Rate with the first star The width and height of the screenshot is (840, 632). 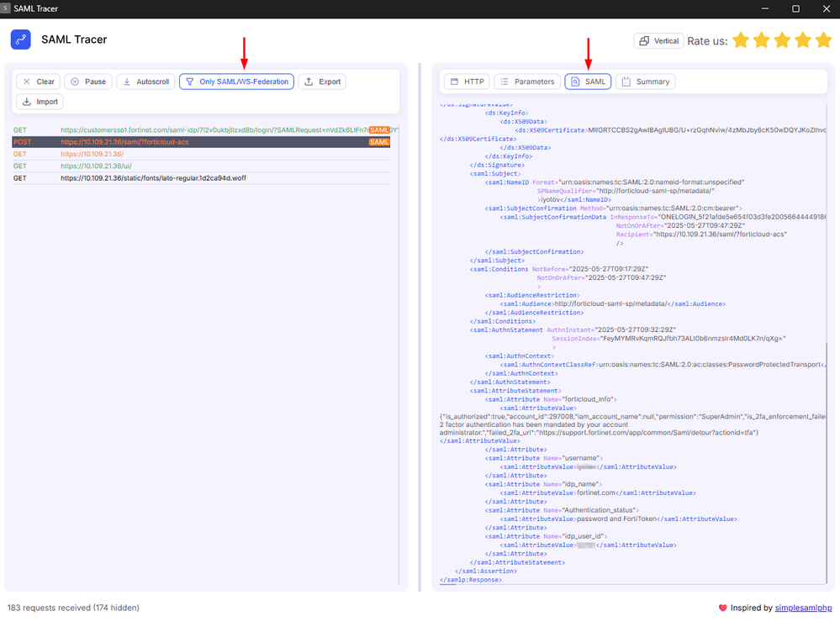click(x=741, y=40)
